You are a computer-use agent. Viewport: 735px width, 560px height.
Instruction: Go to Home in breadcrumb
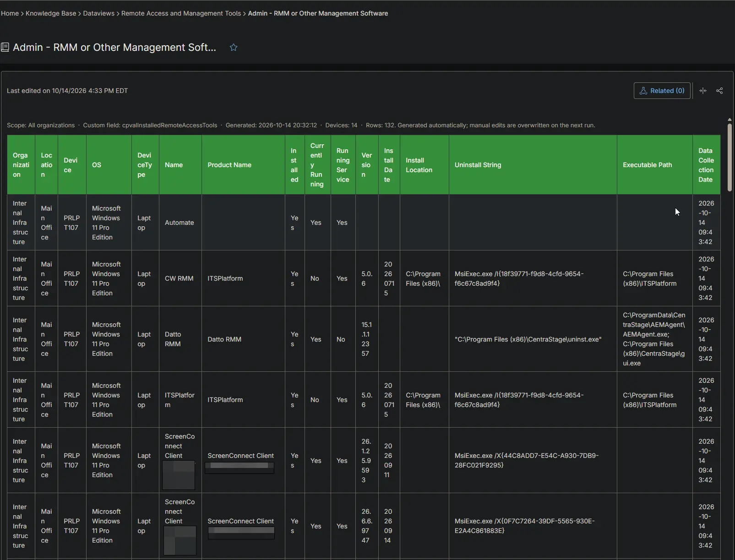click(10, 13)
